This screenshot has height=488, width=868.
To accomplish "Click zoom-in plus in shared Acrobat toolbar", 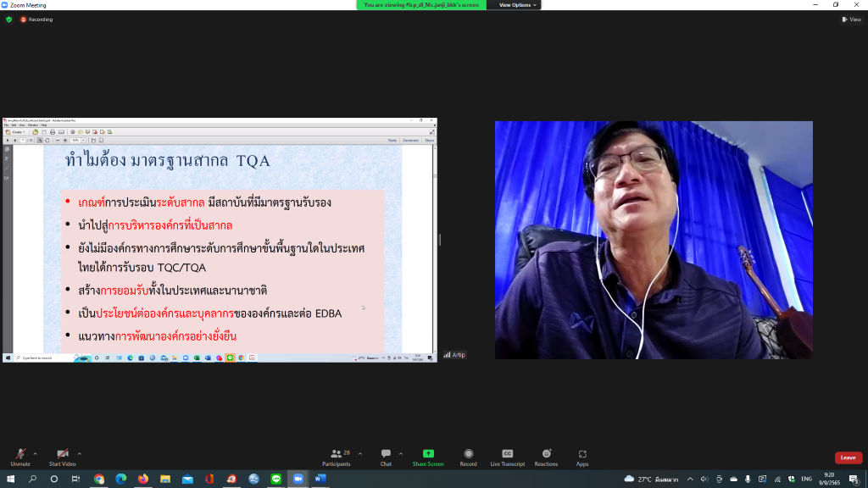I will (65, 141).
